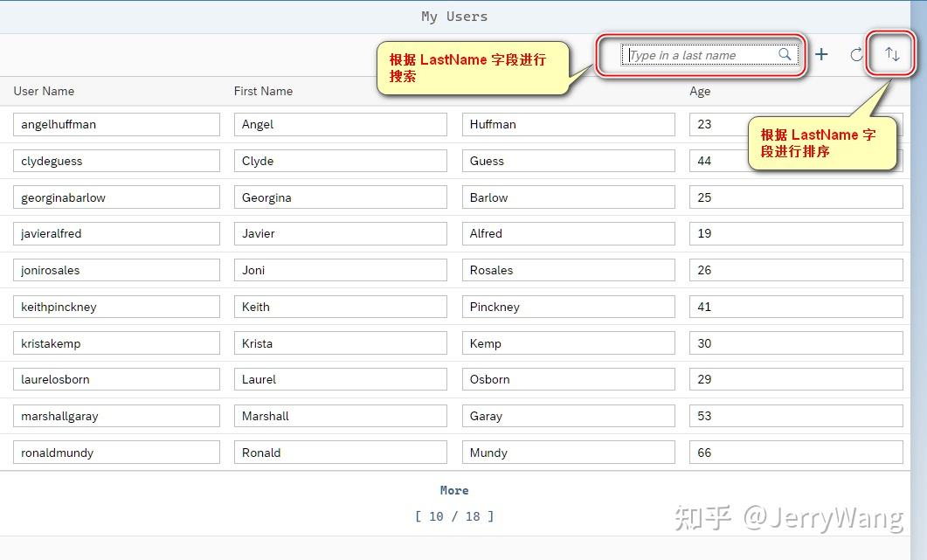Click the My Users title bar

[454, 16]
